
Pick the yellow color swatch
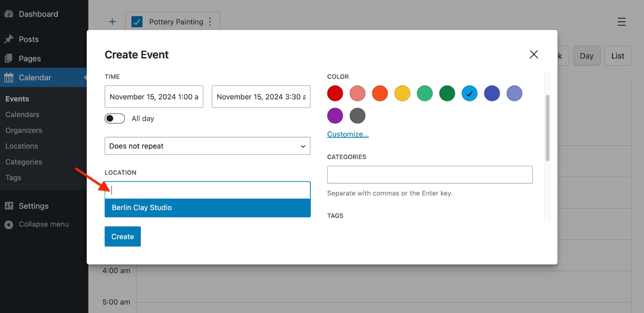pos(402,93)
